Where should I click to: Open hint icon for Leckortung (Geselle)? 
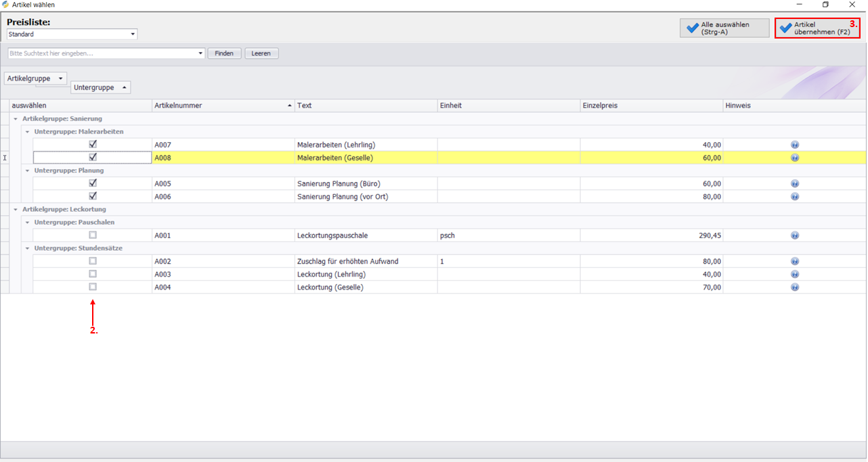pyautogui.click(x=795, y=287)
